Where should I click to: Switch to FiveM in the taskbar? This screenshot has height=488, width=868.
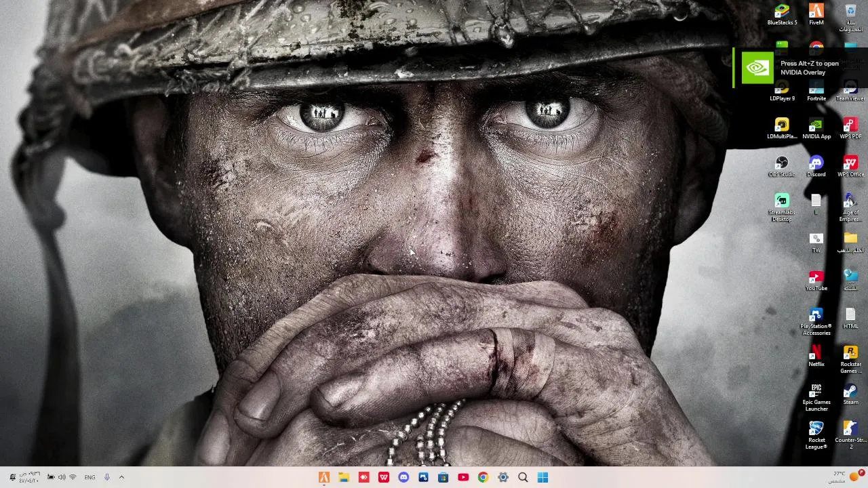point(324,477)
